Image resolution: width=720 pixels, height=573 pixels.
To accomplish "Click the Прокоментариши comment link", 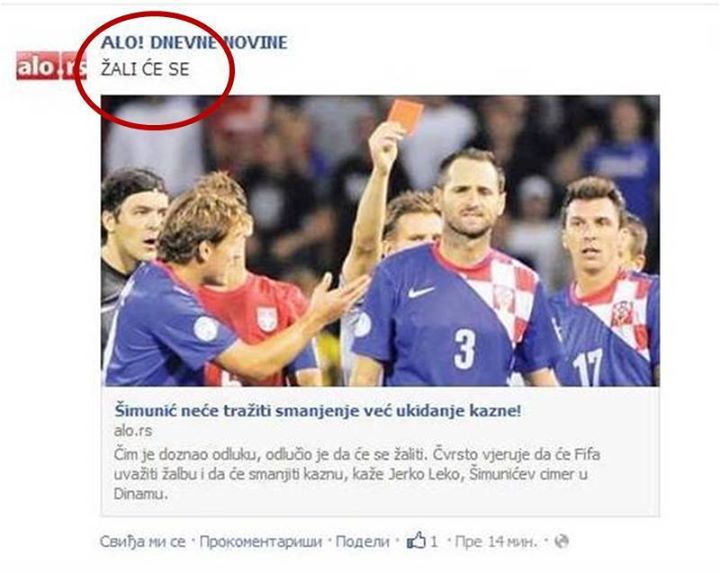I will coord(261,542).
